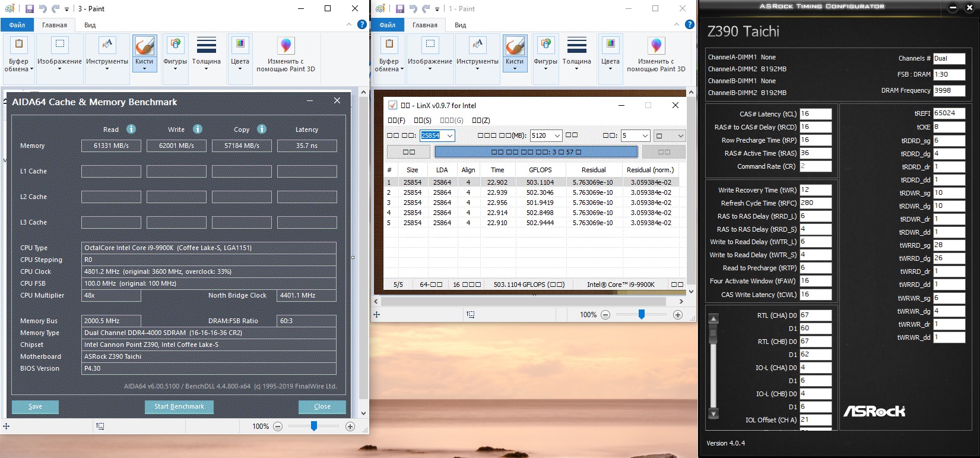Screen dimensions: 980x458
Task: Click the Save icon in the 3 - Paint title bar
Action: pyautogui.click(x=30, y=9)
